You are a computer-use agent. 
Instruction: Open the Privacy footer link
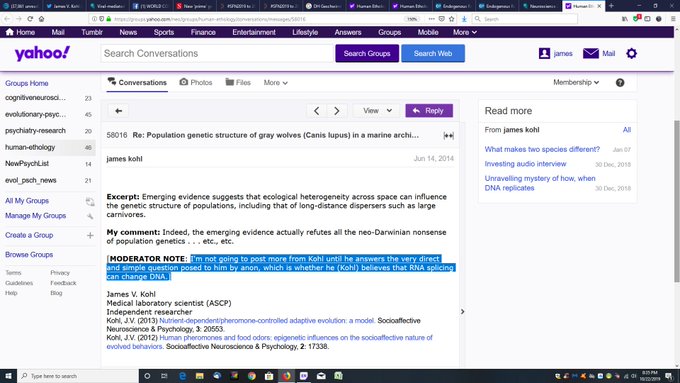(x=60, y=273)
